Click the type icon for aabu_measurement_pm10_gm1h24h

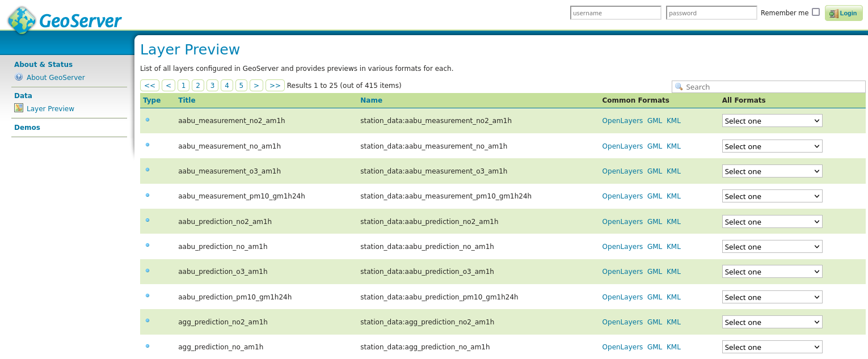tap(148, 195)
